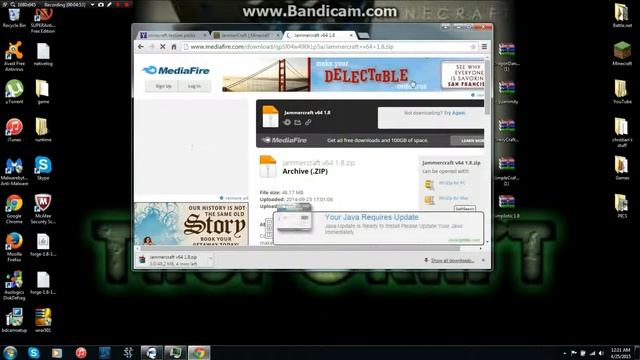
Task: Open Google Chrome desktop icon
Action: coord(14,209)
